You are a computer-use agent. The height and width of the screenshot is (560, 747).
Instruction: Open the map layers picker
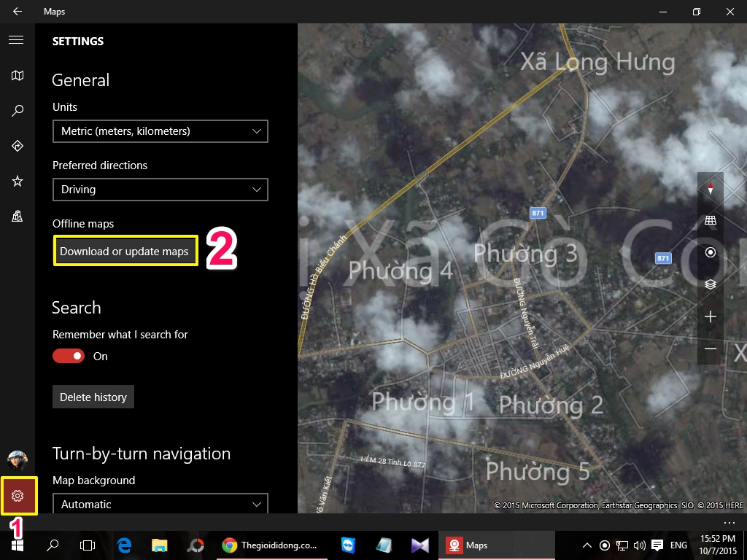tap(710, 284)
